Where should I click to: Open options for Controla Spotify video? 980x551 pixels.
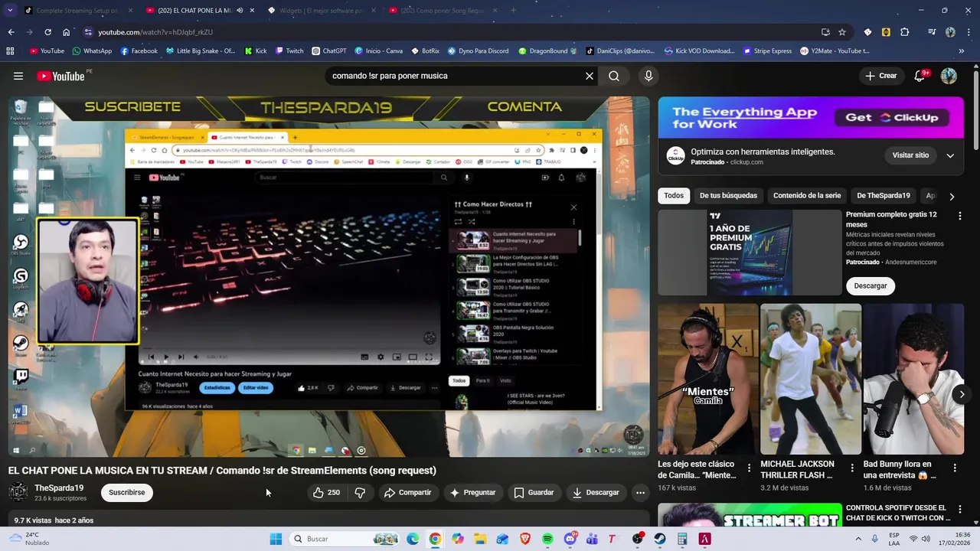(x=960, y=510)
